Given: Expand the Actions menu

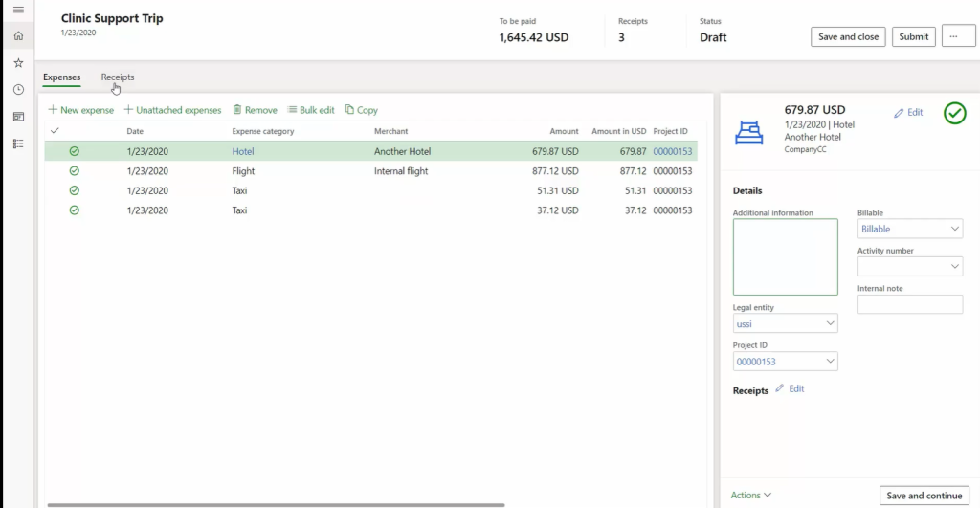Looking at the screenshot, I should 750,496.
